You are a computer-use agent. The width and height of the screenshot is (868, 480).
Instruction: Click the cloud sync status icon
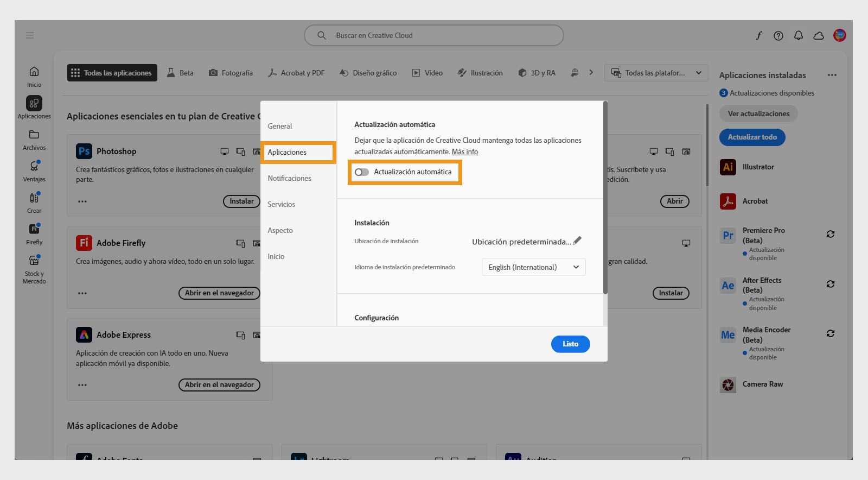point(819,35)
